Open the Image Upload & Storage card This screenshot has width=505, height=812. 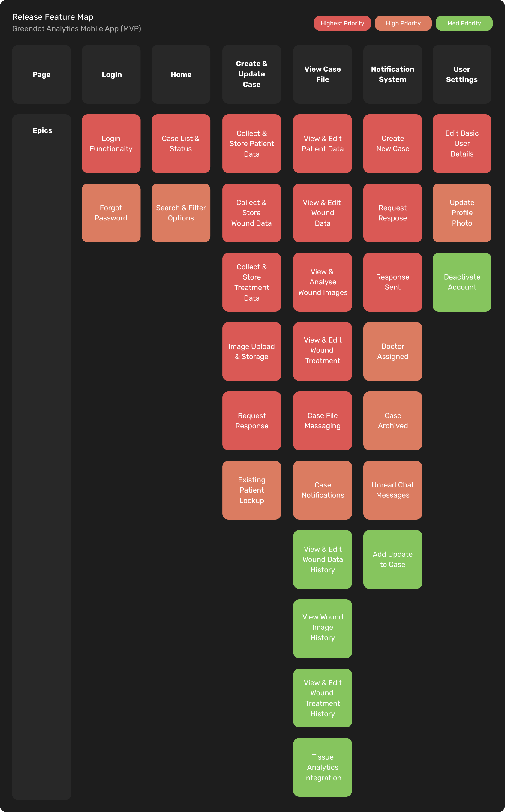[x=251, y=352]
